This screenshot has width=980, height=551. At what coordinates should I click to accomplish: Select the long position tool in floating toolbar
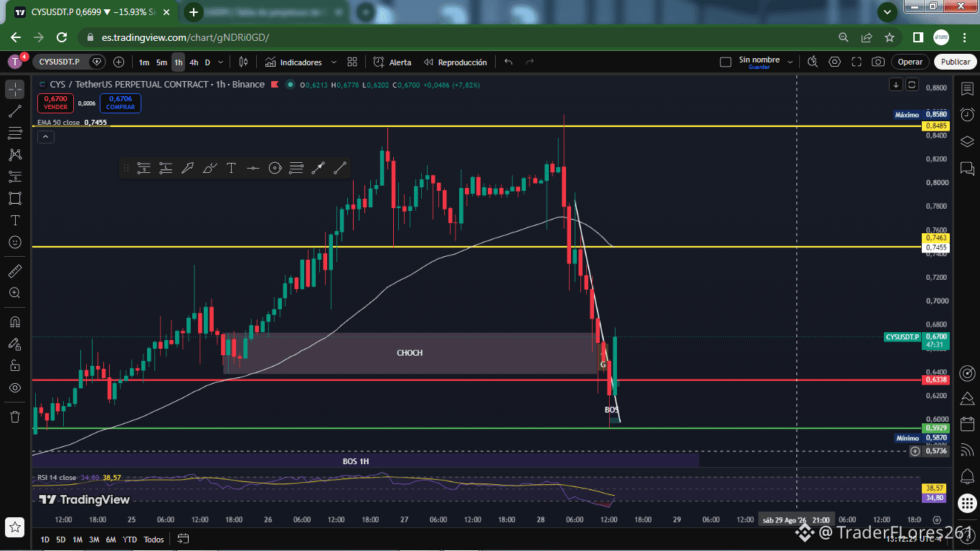tap(166, 169)
